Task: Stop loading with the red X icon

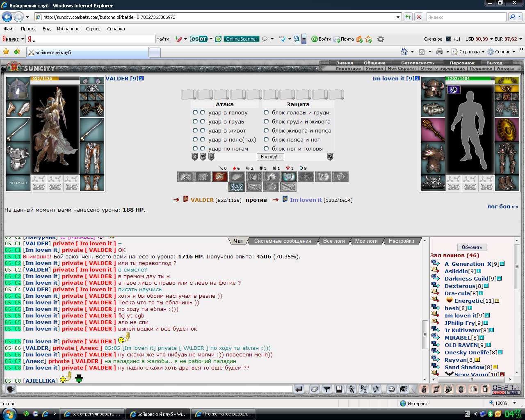Action: (418, 17)
